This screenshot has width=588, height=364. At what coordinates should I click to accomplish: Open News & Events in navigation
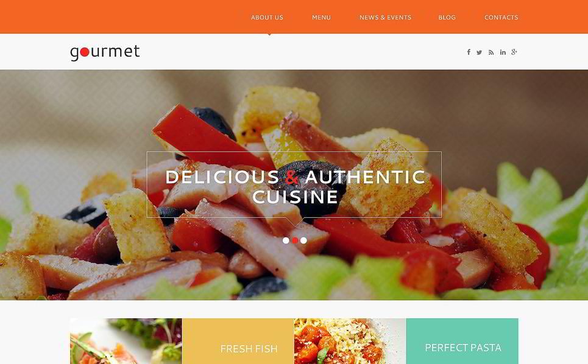tap(386, 17)
